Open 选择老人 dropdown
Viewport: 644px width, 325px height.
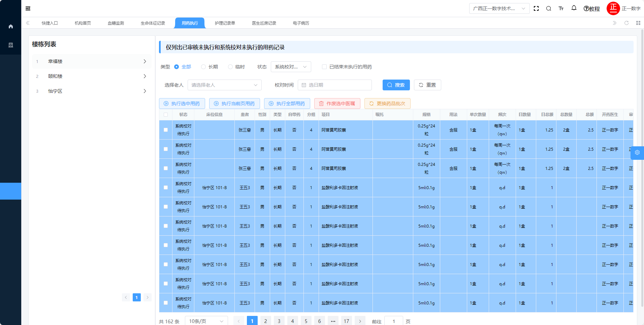tap(225, 85)
